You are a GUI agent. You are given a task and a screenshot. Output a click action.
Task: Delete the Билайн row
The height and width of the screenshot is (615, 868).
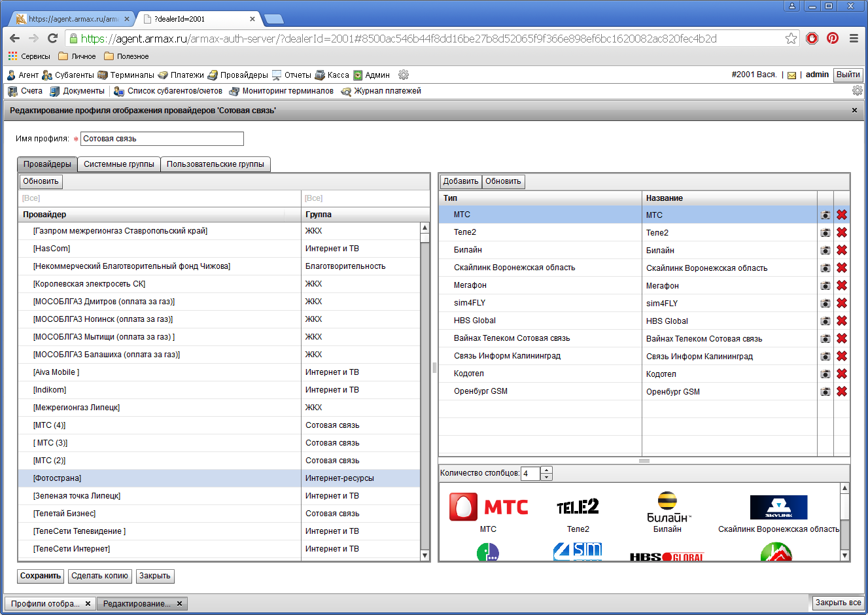click(842, 250)
